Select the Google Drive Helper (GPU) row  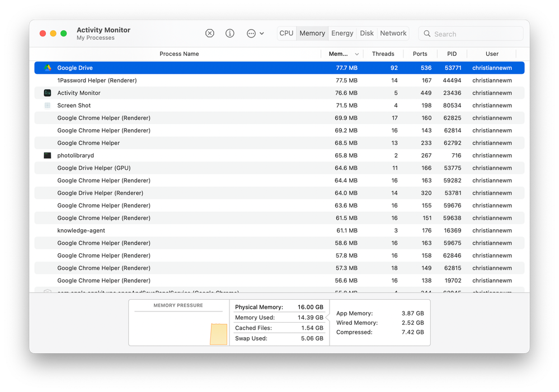279,168
